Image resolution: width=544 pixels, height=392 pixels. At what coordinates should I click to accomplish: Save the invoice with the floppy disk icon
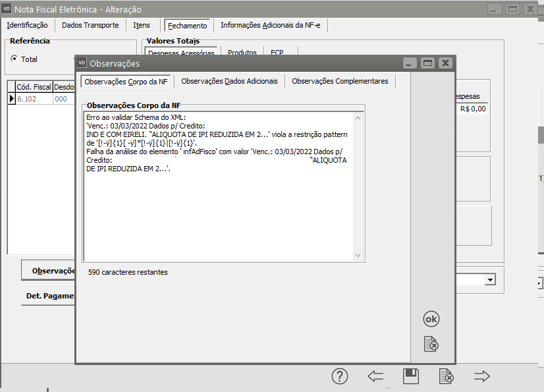coord(411,376)
